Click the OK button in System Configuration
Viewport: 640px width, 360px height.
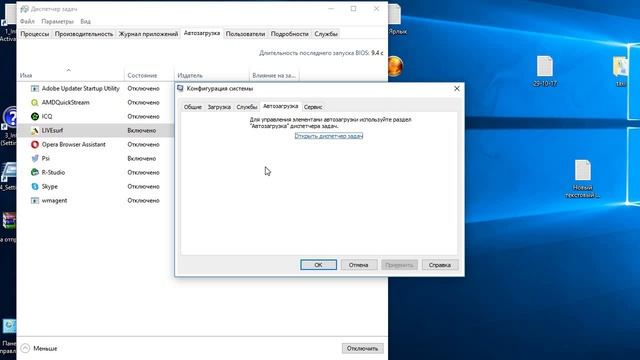(318, 265)
